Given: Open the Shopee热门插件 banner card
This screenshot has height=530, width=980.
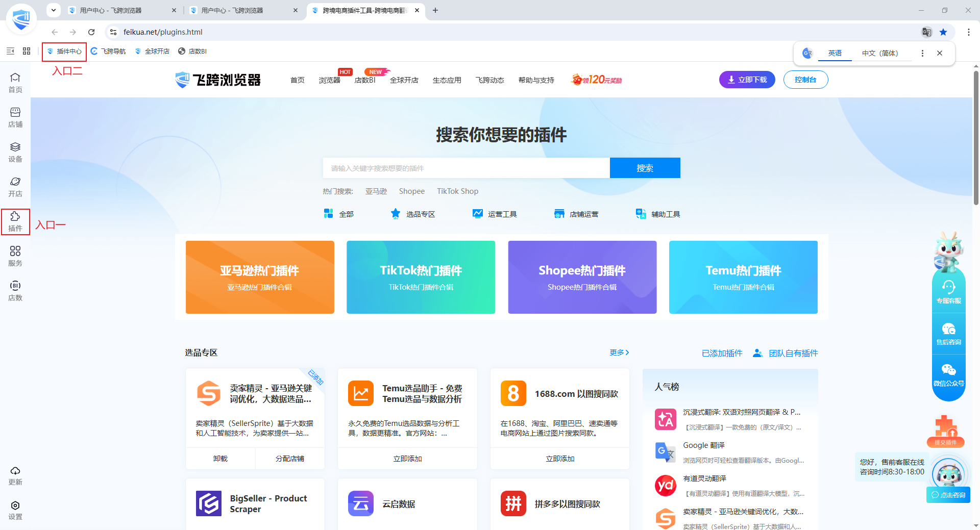Looking at the screenshot, I should point(582,277).
